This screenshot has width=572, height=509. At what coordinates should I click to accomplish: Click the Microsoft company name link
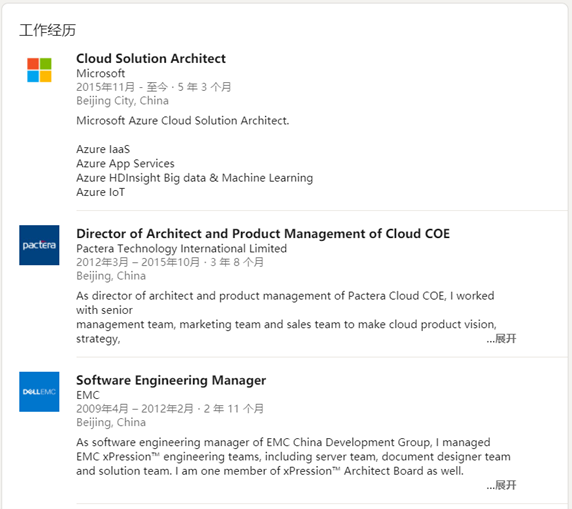(x=101, y=73)
